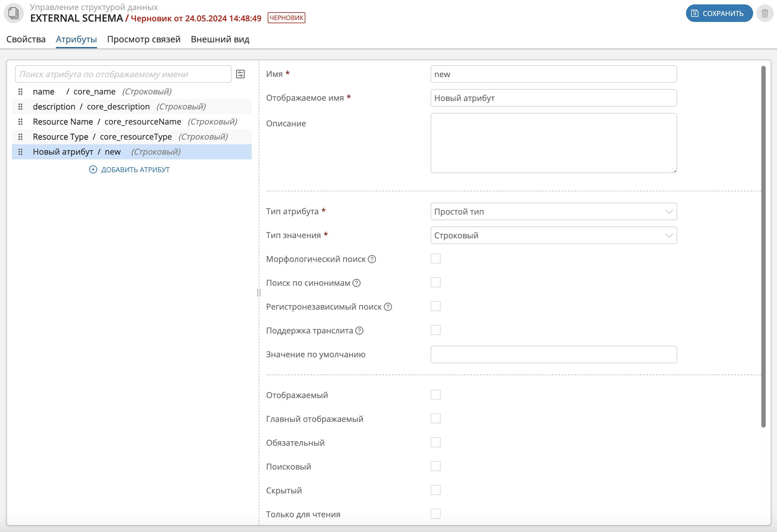
Task: Click help icon for Поддержка транслита
Action: click(359, 331)
